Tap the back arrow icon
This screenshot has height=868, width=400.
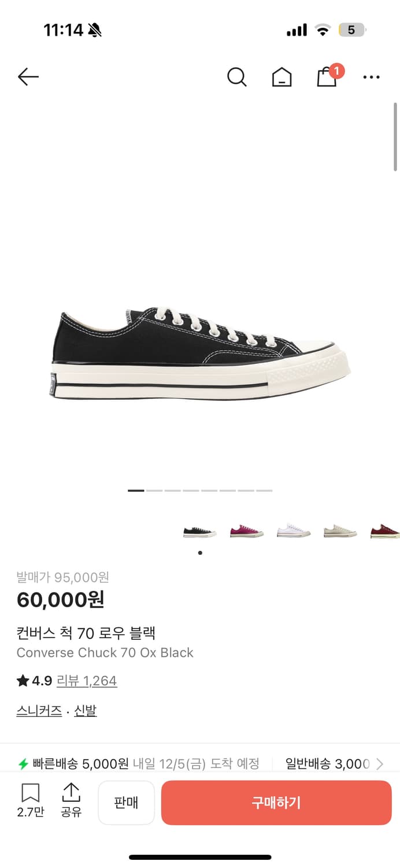28,76
